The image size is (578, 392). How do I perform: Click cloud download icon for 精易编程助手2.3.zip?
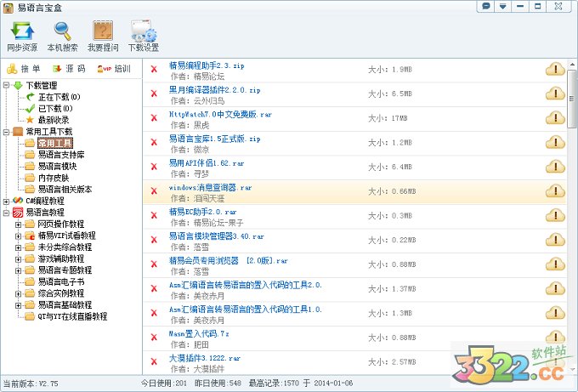[x=555, y=69]
